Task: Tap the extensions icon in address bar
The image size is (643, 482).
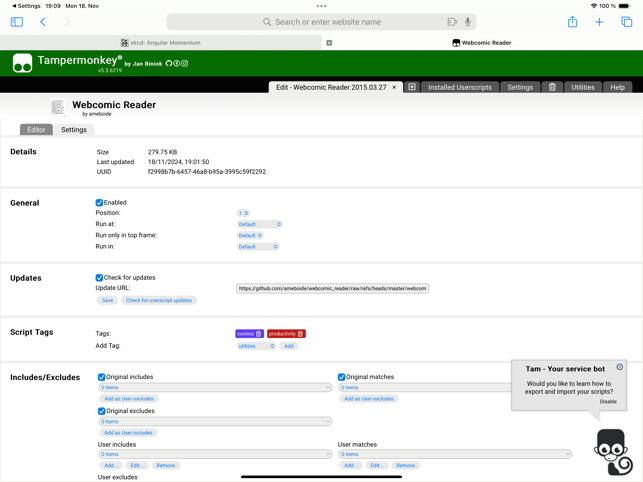Action: pyautogui.click(x=452, y=22)
